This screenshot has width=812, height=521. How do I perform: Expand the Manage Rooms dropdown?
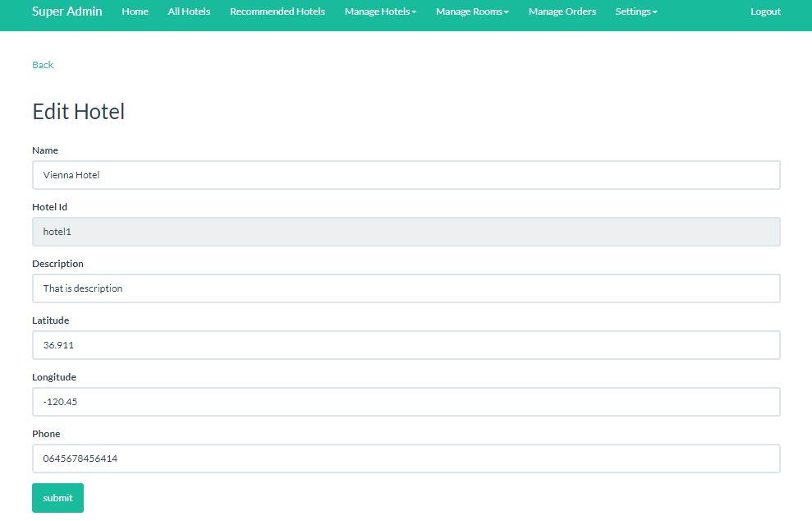pos(472,12)
